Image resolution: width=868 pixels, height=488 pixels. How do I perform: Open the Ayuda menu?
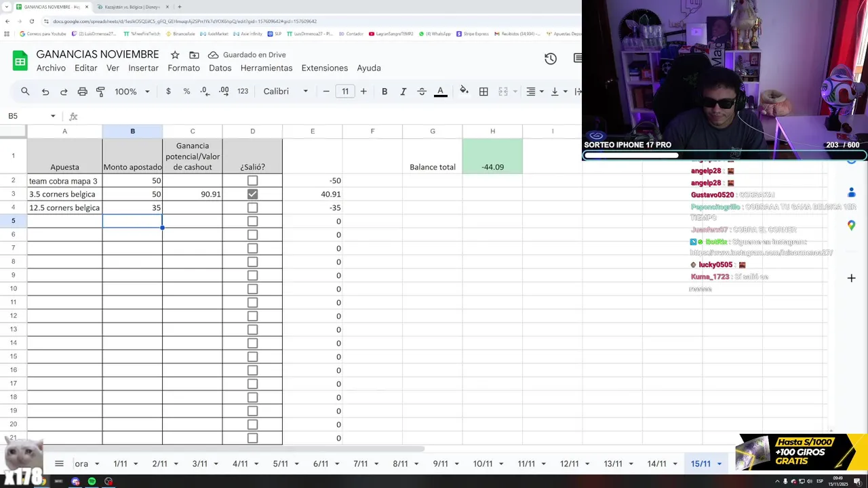coord(369,68)
